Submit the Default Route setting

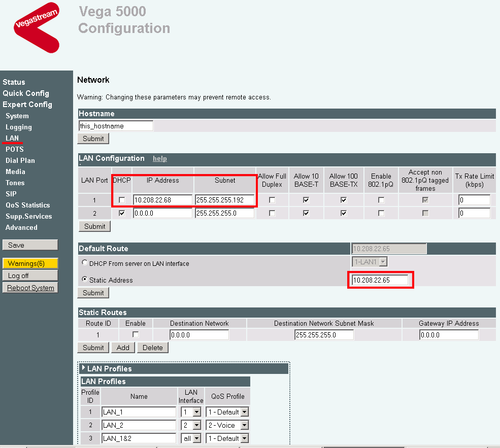(x=93, y=293)
